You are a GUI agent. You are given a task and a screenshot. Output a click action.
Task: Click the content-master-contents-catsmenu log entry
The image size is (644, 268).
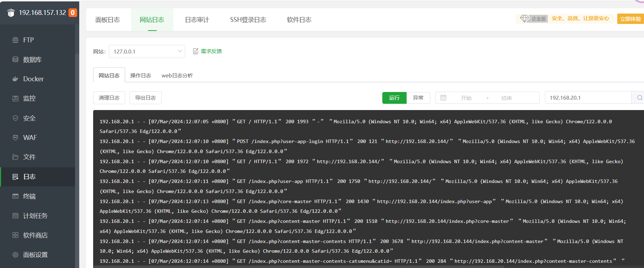[x=362, y=261]
